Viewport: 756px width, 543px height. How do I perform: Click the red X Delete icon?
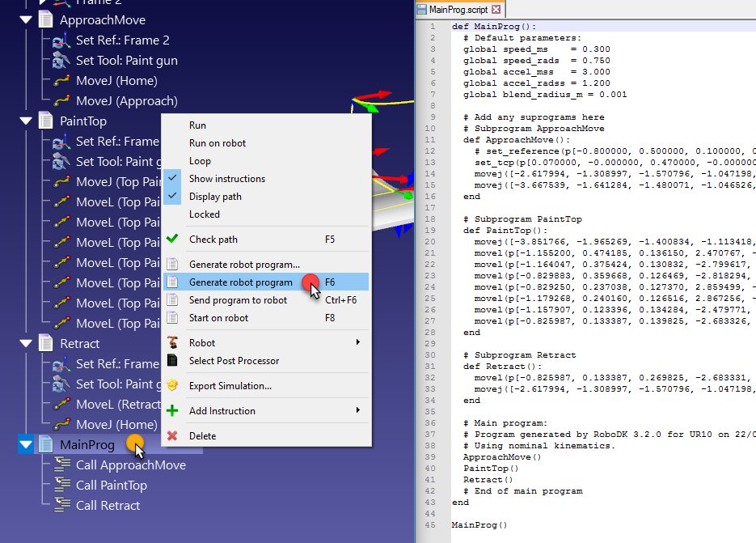click(x=172, y=436)
